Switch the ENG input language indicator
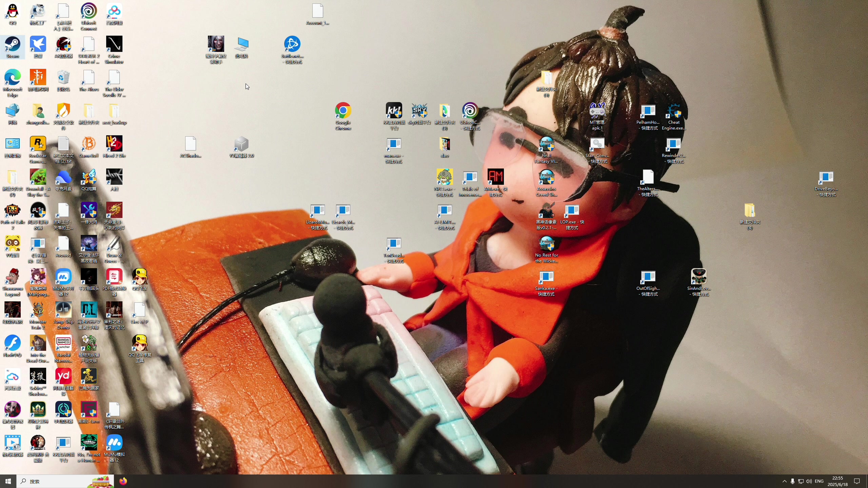868x488 pixels. coord(819,481)
